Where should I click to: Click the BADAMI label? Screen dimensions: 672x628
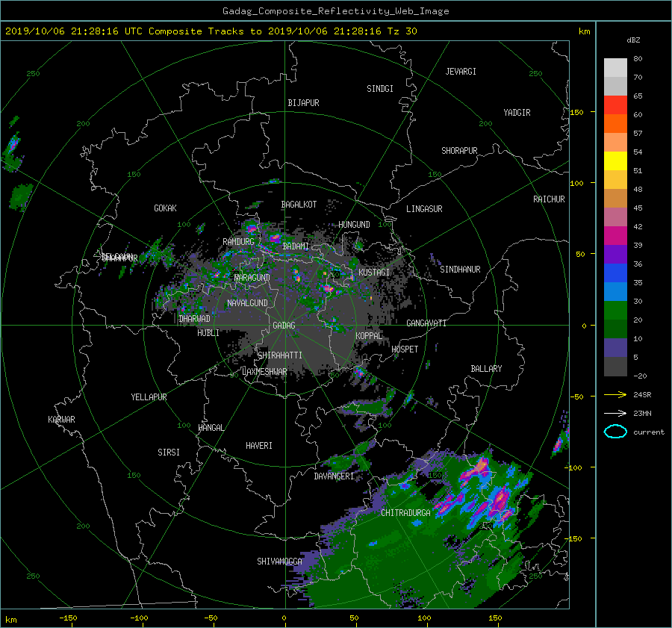tap(296, 246)
